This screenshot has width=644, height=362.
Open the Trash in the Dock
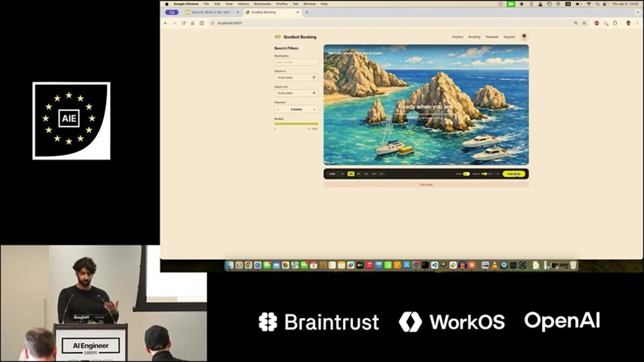[574, 265]
